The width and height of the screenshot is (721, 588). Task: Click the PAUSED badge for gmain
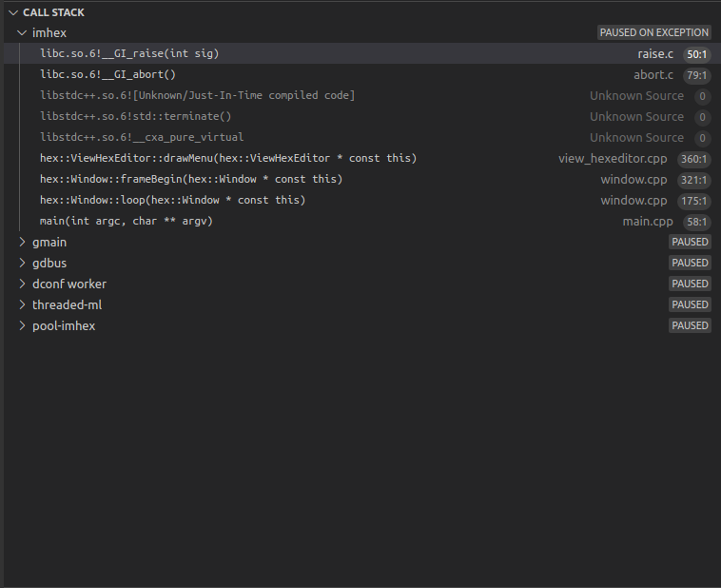[690, 242]
